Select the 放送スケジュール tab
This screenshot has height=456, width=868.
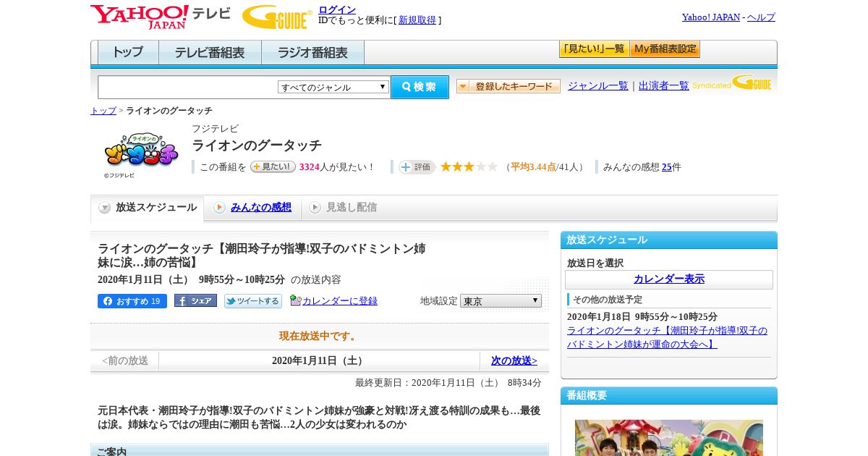coord(147,208)
